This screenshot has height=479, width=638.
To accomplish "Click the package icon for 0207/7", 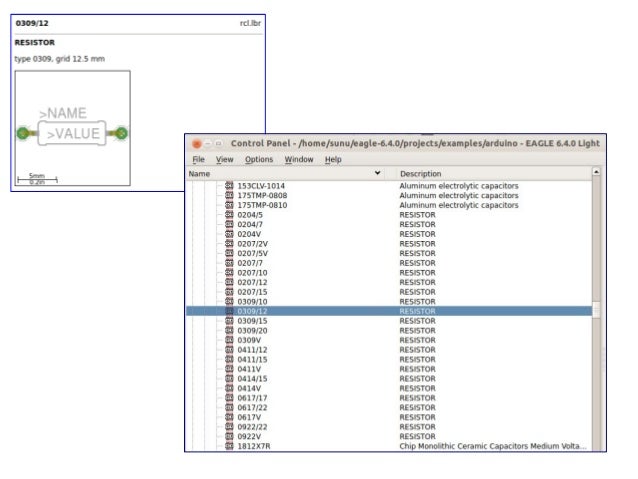I will (x=229, y=263).
